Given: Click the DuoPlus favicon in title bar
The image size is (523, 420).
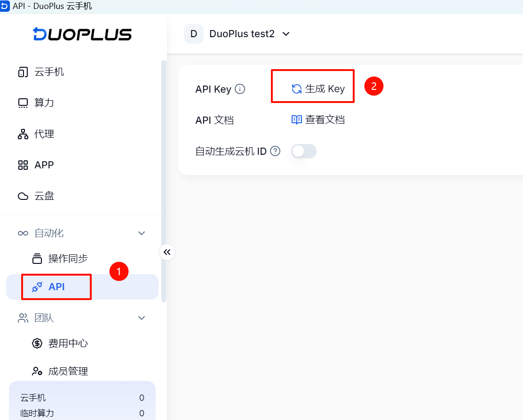Looking at the screenshot, I should pos(5,6).
